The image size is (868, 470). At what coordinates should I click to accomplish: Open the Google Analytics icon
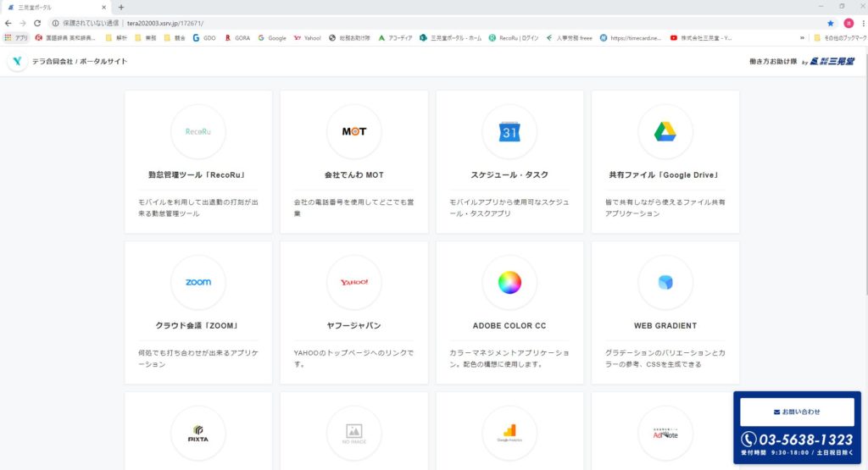[509, 433]
